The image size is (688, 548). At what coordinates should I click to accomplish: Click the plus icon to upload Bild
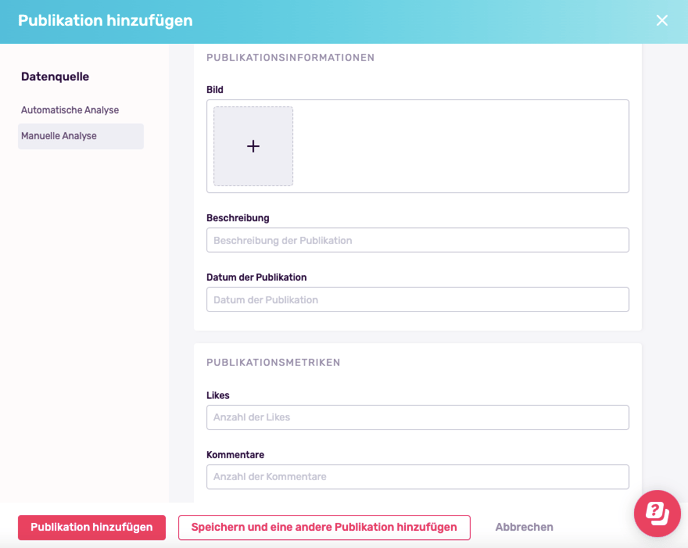(253, 146)
